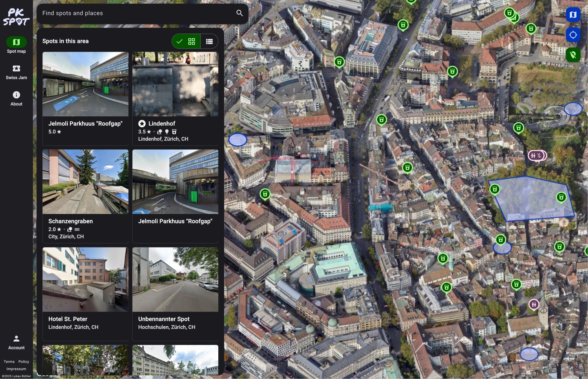The image size is (588, 379).
Task: Open the Policy link
Action: [x=24, y=361]
